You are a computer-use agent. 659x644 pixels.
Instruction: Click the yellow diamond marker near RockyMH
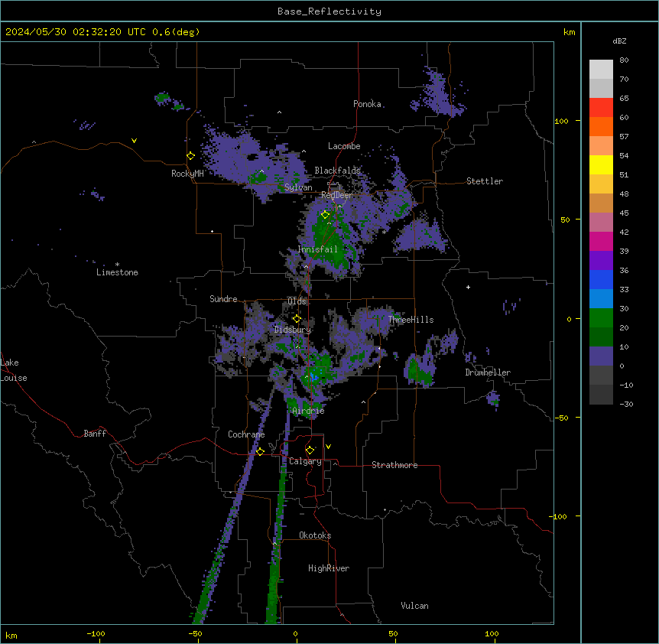coord(191,156)
